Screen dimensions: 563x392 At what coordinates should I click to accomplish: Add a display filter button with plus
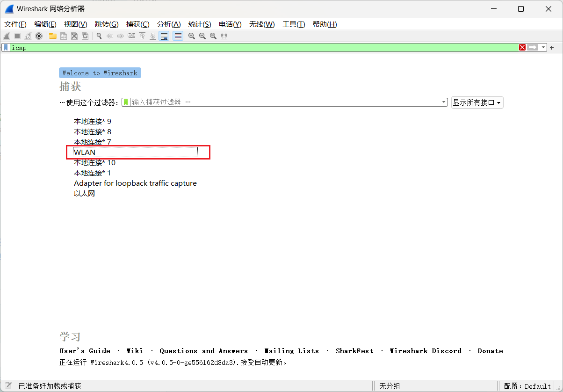(552, 48)
